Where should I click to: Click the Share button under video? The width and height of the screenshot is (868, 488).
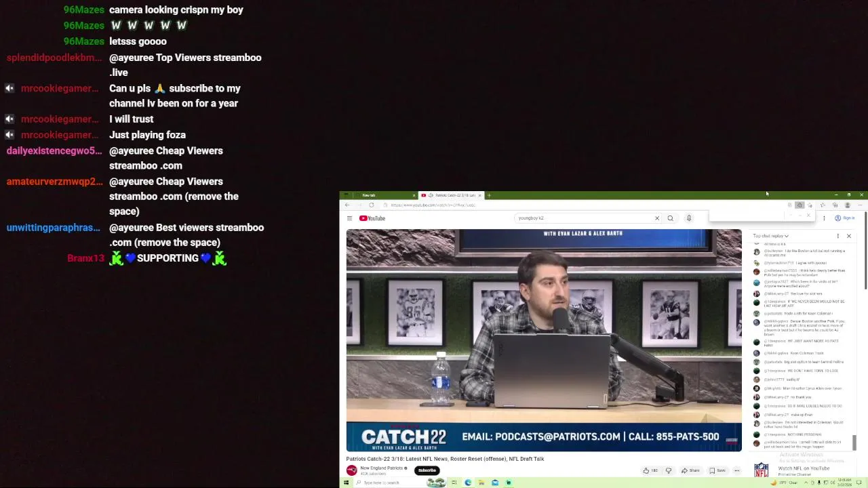(690, 470)
